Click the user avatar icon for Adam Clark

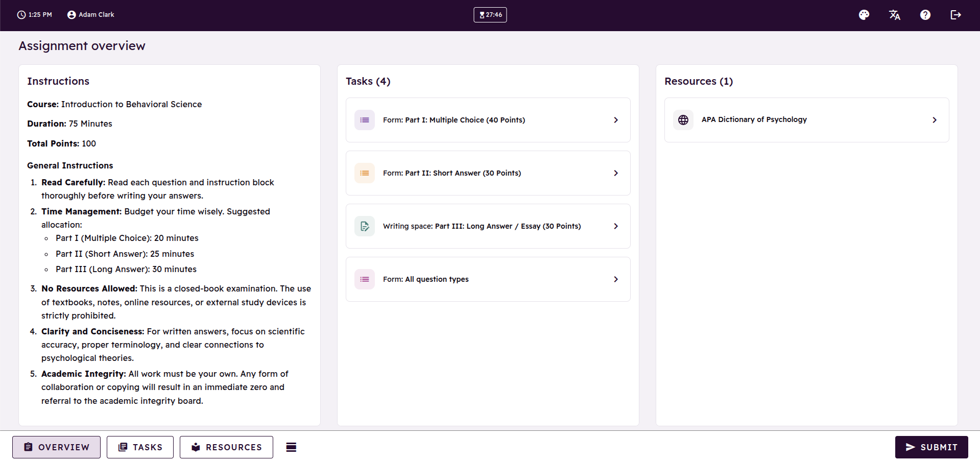pos(71,15)
